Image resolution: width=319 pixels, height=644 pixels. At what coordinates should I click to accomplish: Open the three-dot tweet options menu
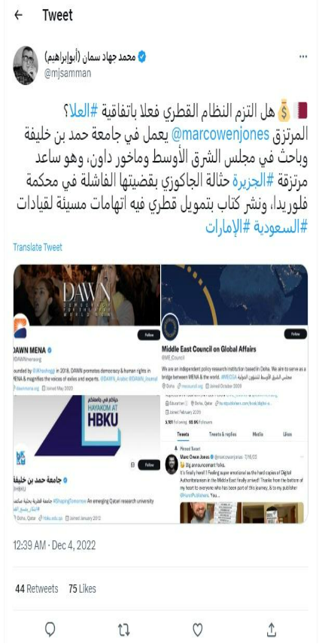click(302, 56)
